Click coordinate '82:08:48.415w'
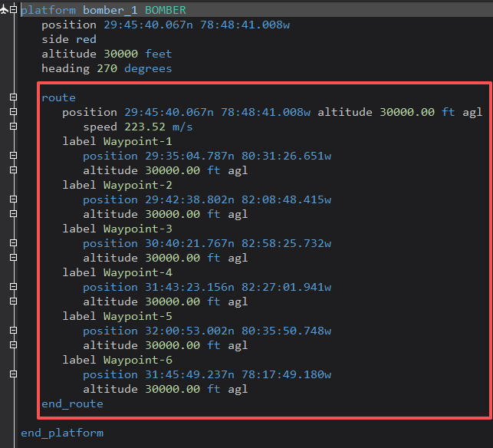Screen dimensions: 493x448 [x=286, y=199]
